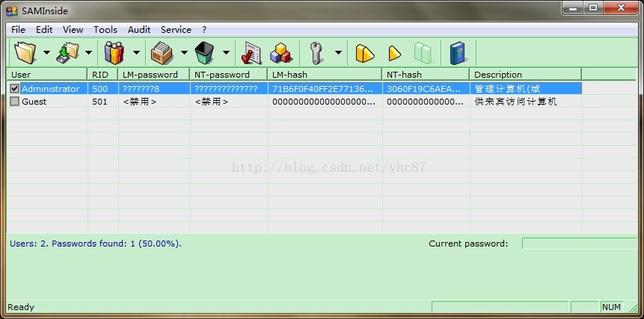Screen dimensions: 644x319
Task: Click description 供来宾访问计算机
Action: point(516,102)
